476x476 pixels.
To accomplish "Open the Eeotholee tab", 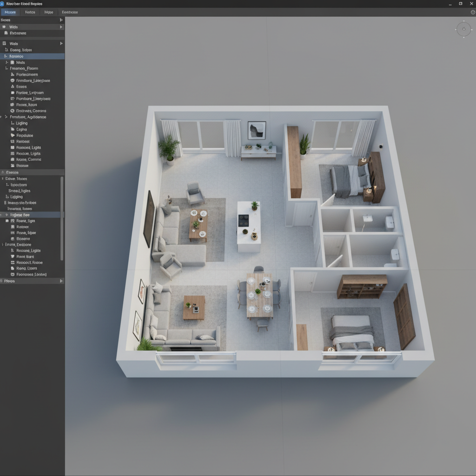I will point(70,12).
